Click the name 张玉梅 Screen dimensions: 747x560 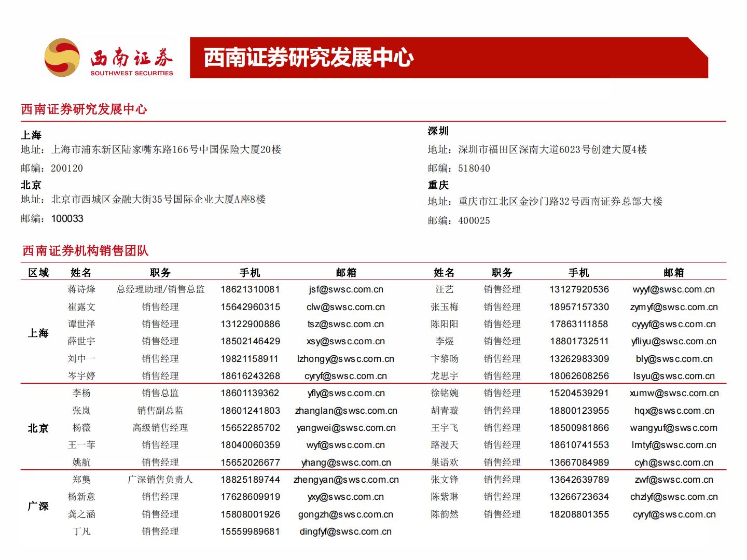(x=445, y=307)
